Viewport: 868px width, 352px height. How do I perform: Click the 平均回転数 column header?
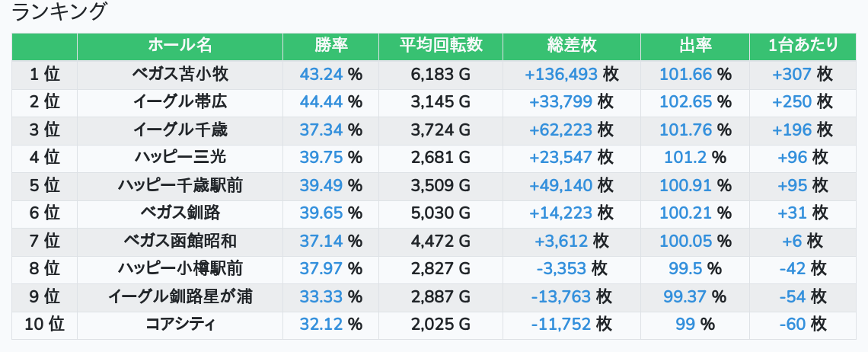[441, 46]
